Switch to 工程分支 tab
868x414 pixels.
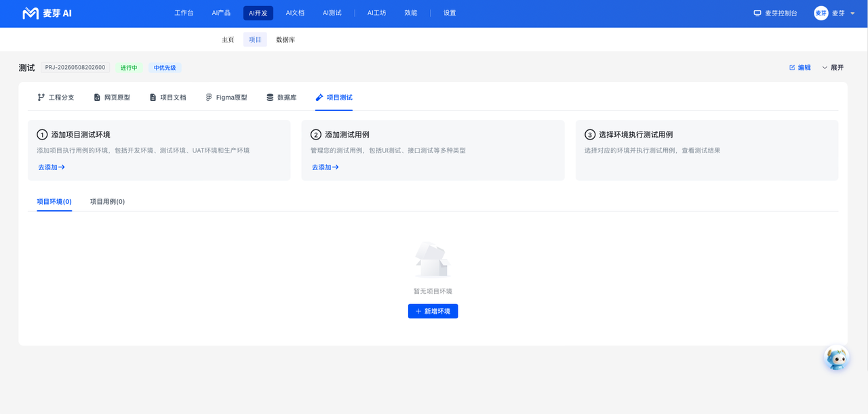[56, 98]
